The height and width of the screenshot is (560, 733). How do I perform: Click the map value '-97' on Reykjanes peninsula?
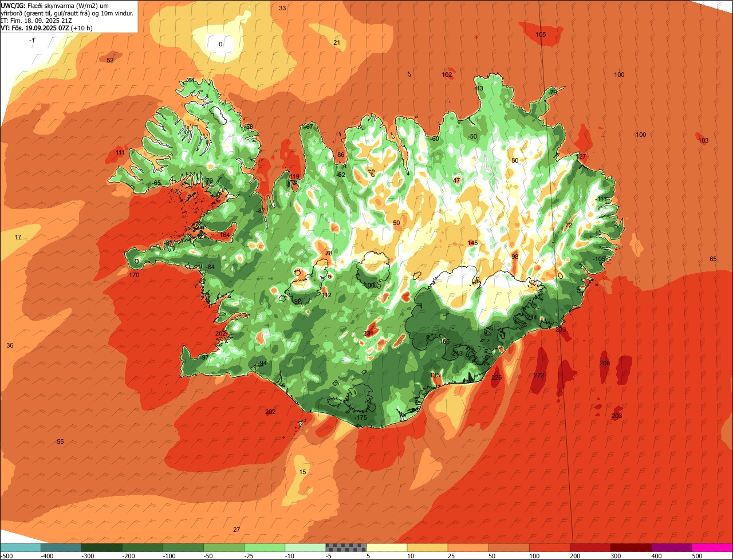pyautogui.click(x=204, y=357)
